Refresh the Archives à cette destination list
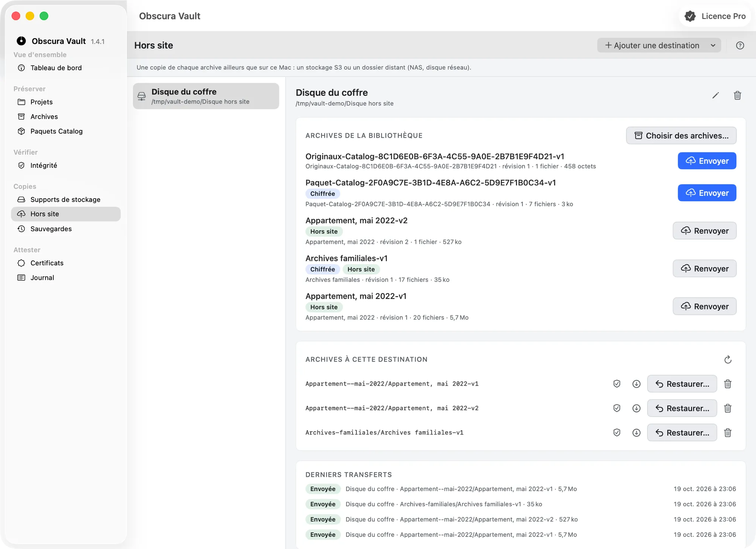Screen dimensions: 756x549 tap(728, 360)
